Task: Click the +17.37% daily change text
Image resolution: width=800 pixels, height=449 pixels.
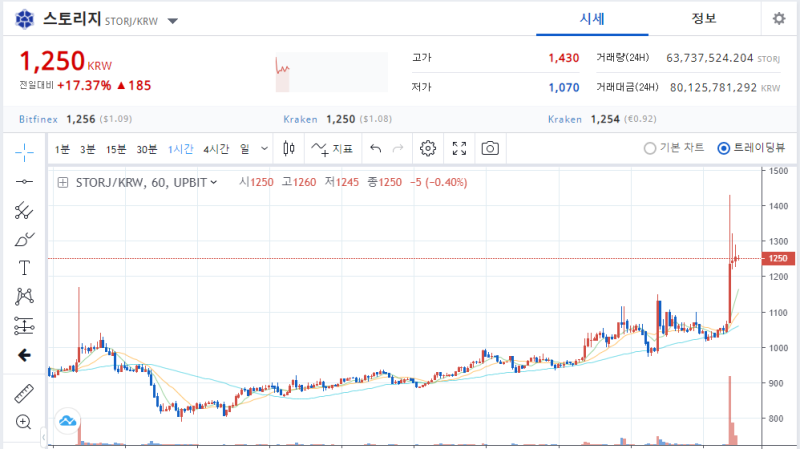Action: (x=84, y=85)
